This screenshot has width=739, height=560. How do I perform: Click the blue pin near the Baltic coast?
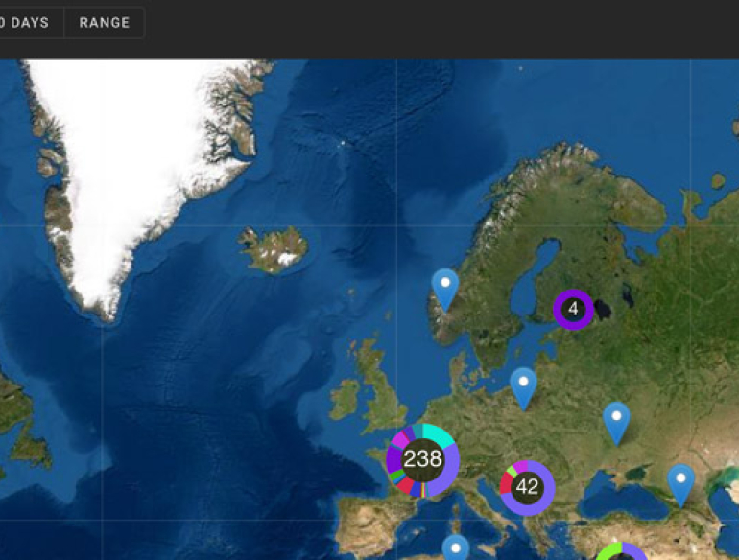(523, 389)
